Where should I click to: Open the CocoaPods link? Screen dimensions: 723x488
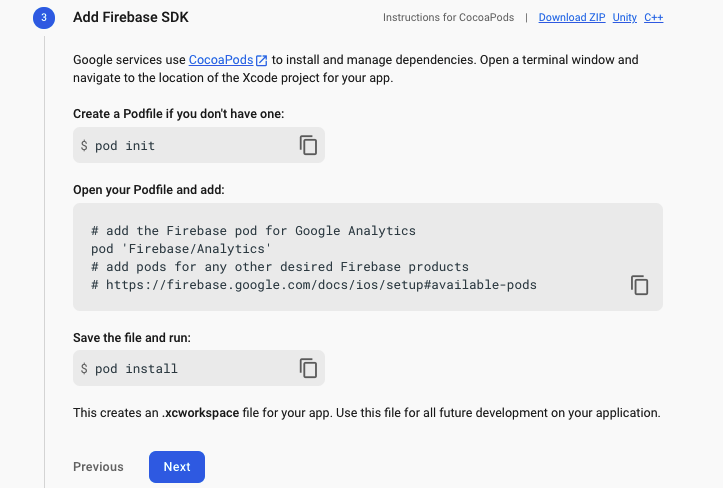click(x=221, y=60)
